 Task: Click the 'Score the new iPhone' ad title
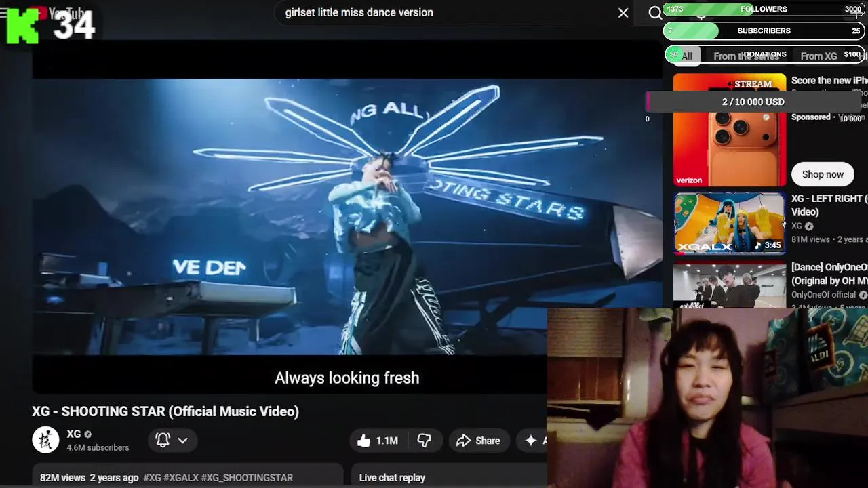tap(829, 80)
